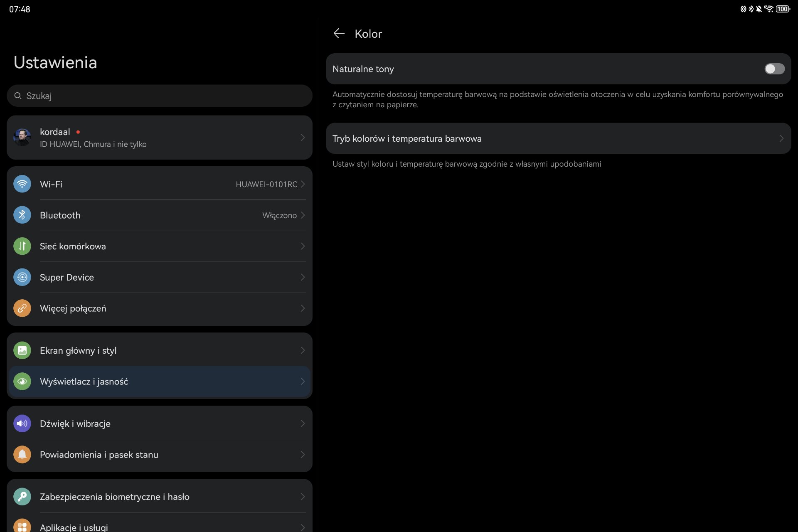Click the Sieć komórkowa green arrows icon
The image size is (798, 532).
(x=22, y=246)
